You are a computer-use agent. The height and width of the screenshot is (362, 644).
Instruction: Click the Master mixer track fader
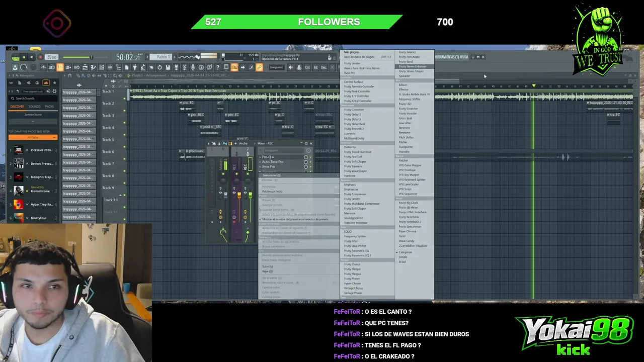click(225, 196)
